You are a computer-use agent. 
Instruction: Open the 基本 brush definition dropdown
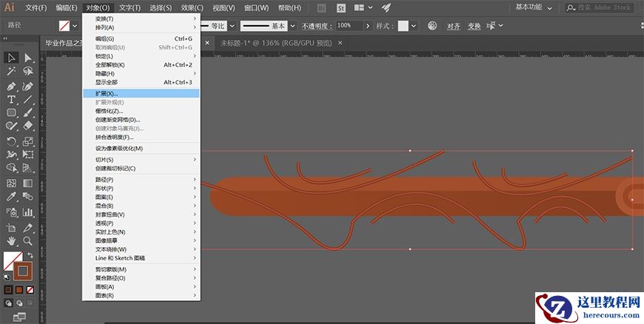point(292,25)
